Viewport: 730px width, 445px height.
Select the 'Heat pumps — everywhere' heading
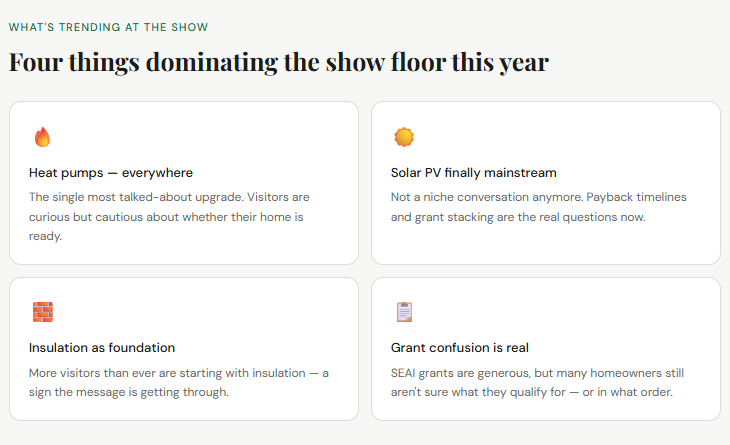(x=111, y=173)
